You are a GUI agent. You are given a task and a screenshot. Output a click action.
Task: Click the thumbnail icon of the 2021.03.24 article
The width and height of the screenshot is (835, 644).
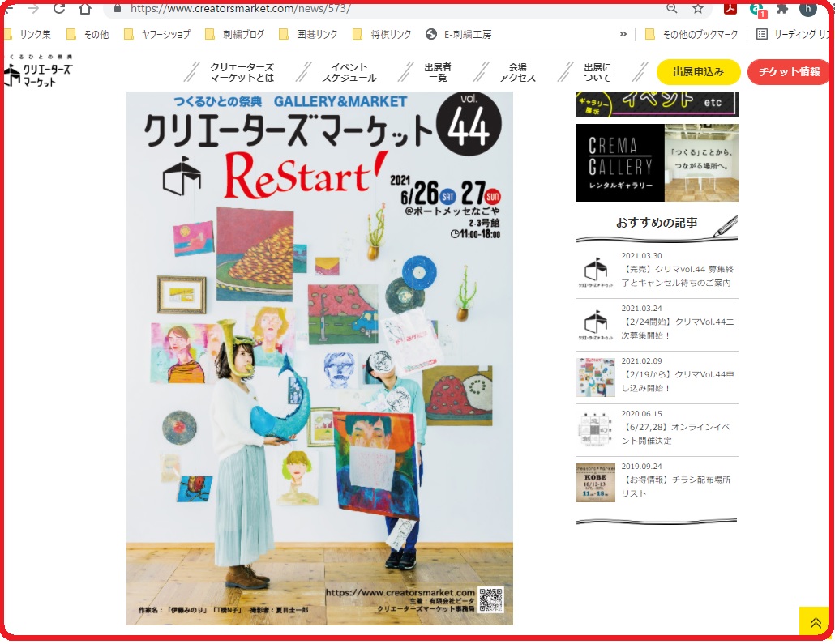point(596,325)
